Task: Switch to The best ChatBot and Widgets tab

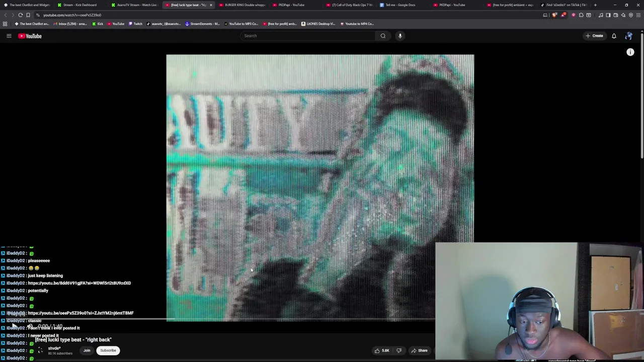Action: [x=27, y=5]
